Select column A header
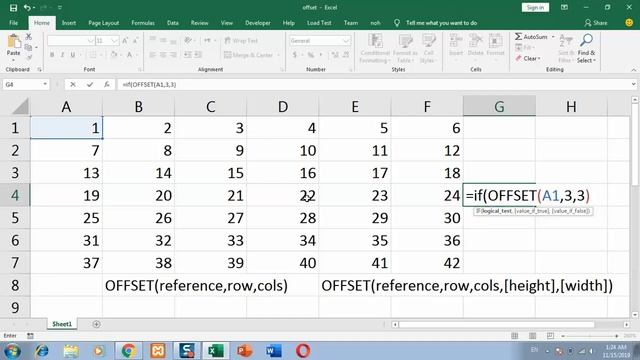 pos(66,107)
